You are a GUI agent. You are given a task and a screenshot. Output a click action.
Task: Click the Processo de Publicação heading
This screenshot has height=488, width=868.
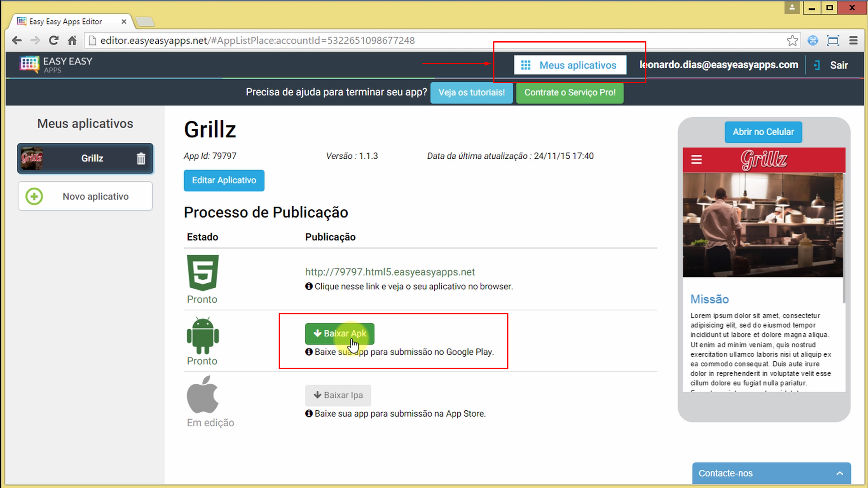click(266, 213)
